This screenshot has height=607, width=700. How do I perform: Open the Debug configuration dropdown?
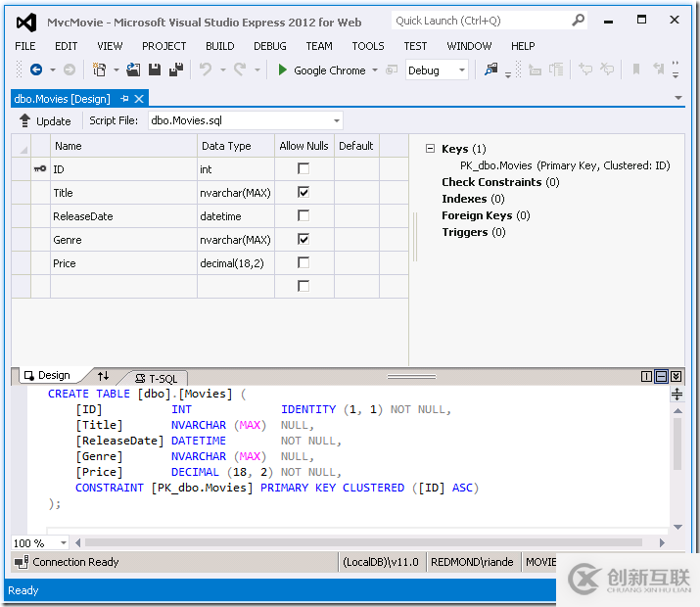tap(462, 70)
